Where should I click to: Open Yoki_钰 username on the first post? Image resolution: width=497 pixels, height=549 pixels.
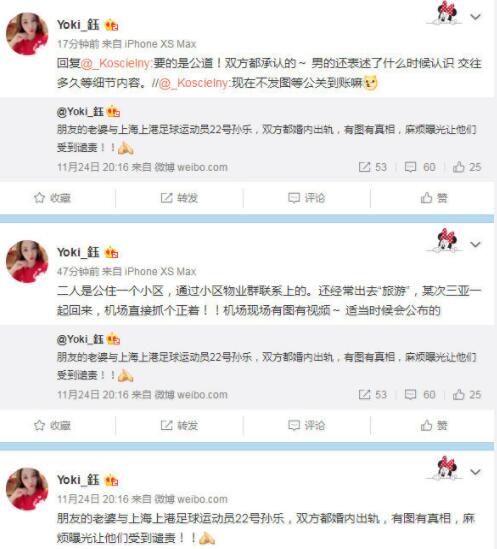(78, 25)
